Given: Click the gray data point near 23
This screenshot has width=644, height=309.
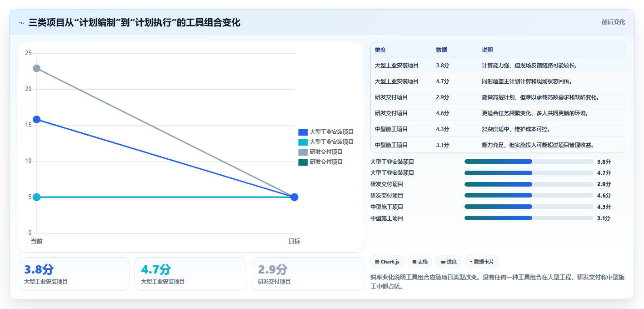Looking at the screenshot, I should (37, 68).
